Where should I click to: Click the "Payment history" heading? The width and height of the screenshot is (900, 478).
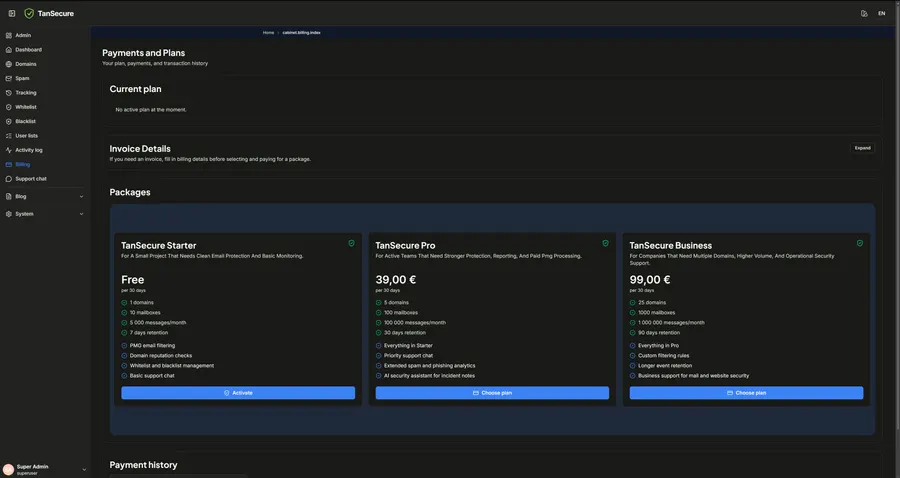point(143,465)
